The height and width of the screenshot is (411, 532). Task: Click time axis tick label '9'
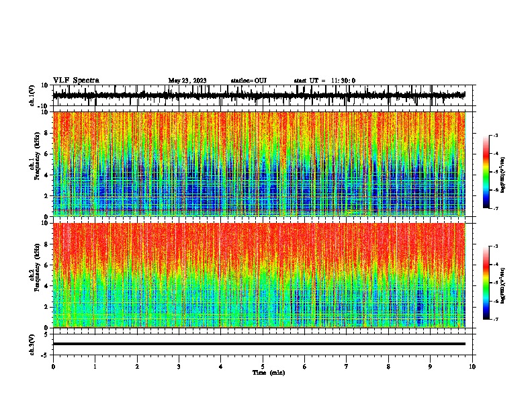click(x=430, y=367)
